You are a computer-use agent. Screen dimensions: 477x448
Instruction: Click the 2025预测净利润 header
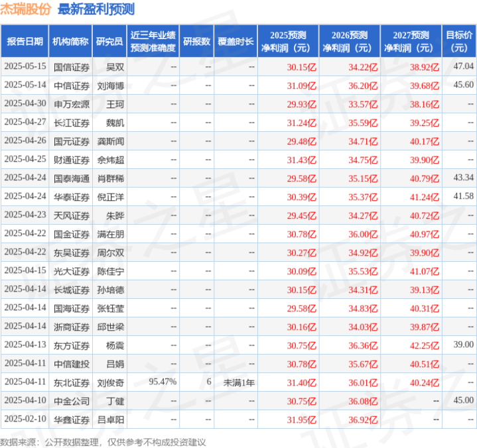click(288, 41)
